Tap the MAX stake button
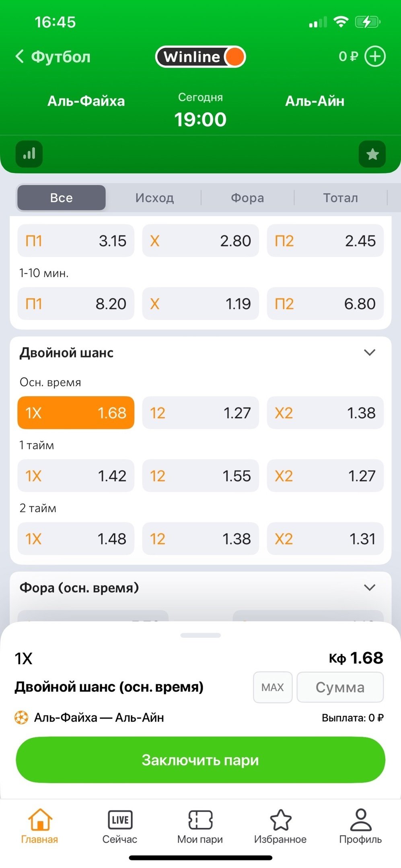 point(273,687)
